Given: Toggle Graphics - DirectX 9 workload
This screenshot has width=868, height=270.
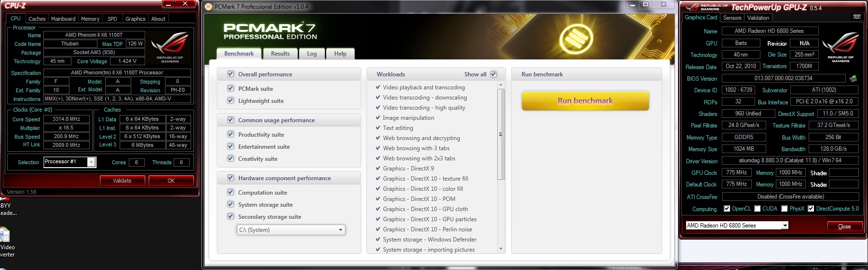Looking at the screenshot, I should click(x=378, y=169).
